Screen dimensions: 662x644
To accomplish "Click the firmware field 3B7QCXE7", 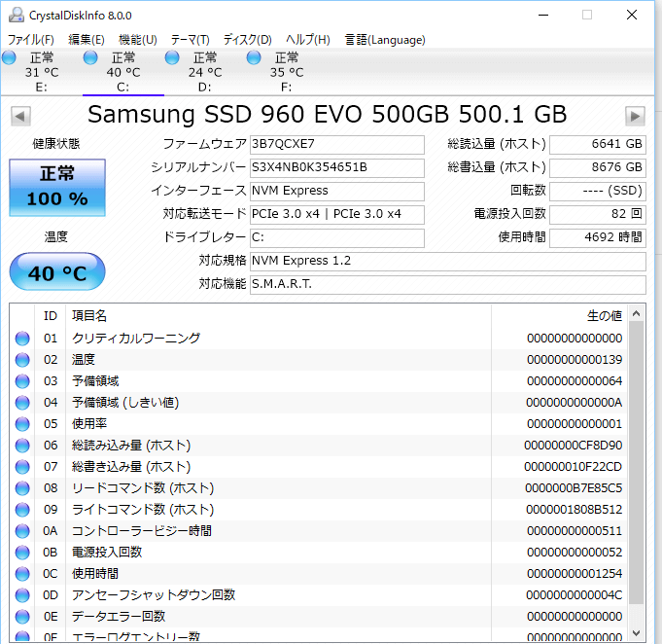I will pyautogui.click(x=337, y=145).
